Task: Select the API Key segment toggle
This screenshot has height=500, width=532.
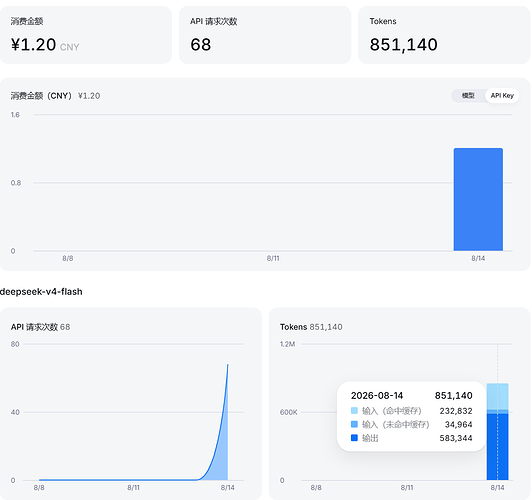Action: coord(502,96)
